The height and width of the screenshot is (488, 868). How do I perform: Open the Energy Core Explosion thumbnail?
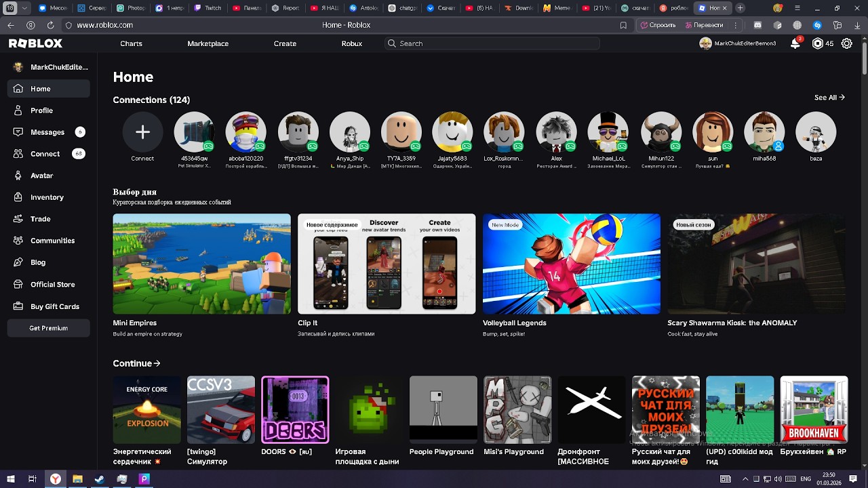coord(147,410)
